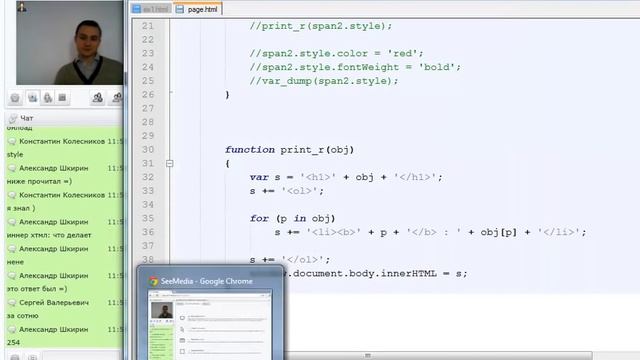Click the "s += '</ol>';" line
The width and height of the screenshot is (640, 360).
coord(290,260)
